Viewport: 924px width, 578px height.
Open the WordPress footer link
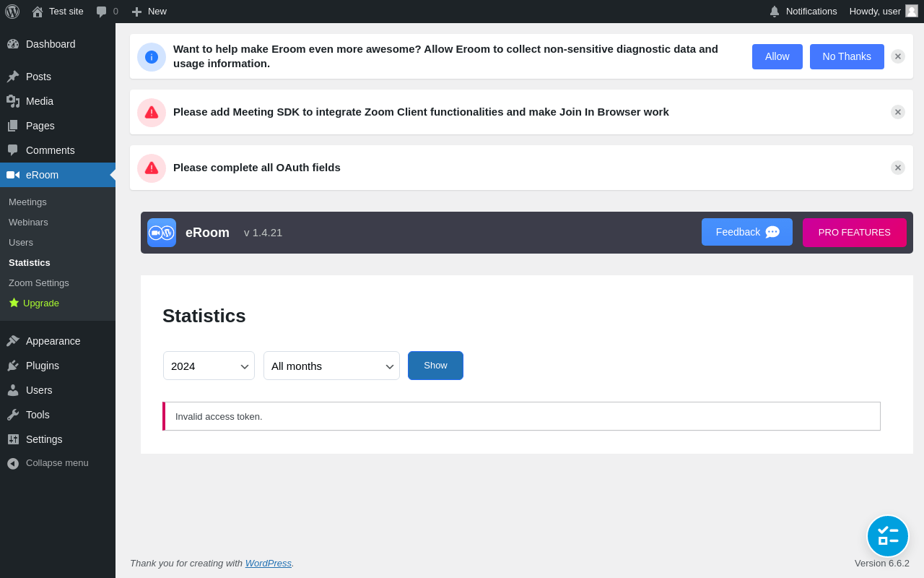point(268,564)
